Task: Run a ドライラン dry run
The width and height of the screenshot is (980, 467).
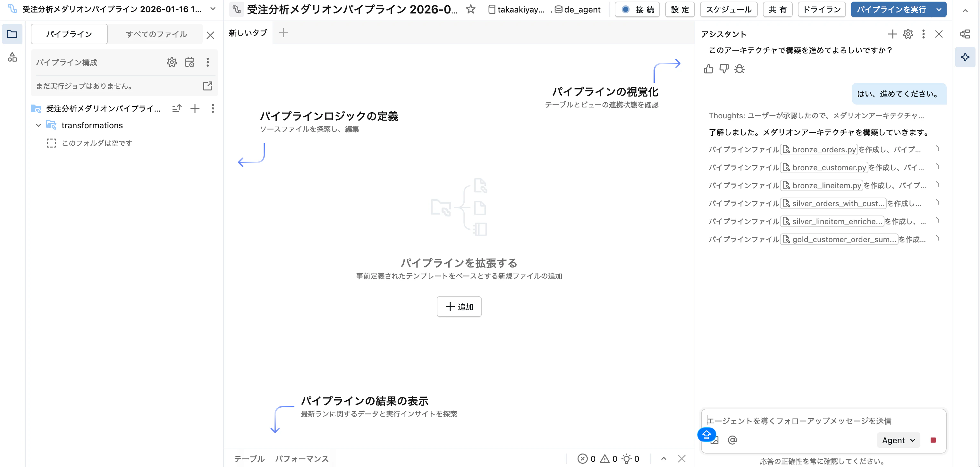Action: 821,10
